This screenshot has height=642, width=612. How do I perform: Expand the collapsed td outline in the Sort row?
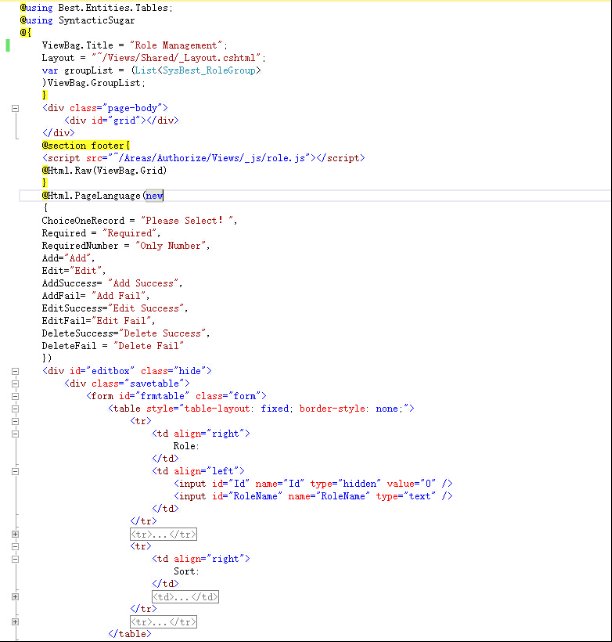tap(15, 597)
